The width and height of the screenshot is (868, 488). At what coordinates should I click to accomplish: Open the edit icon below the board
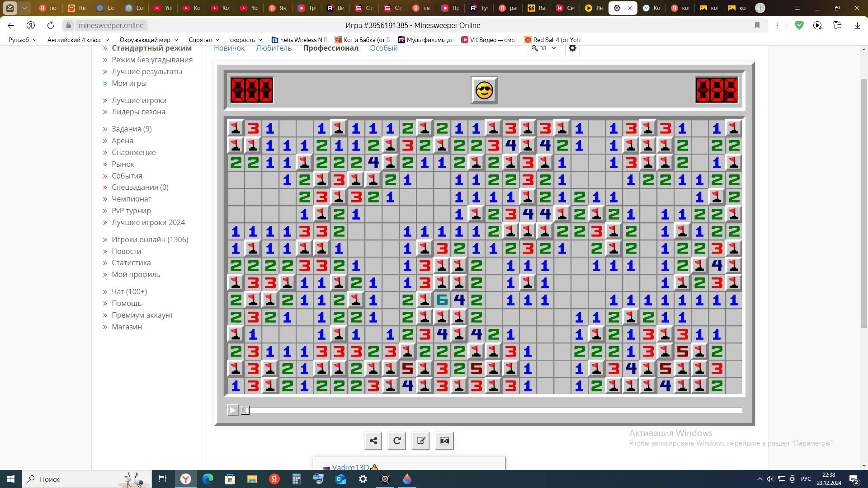(x=421, y=441)
